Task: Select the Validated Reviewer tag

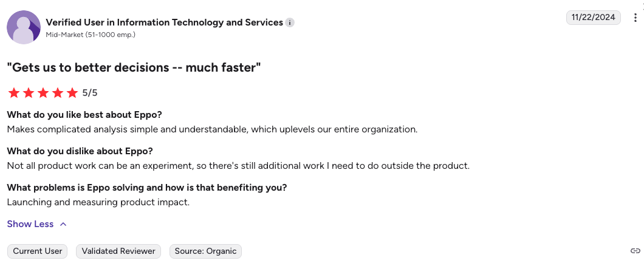Action: click(118, 251)
